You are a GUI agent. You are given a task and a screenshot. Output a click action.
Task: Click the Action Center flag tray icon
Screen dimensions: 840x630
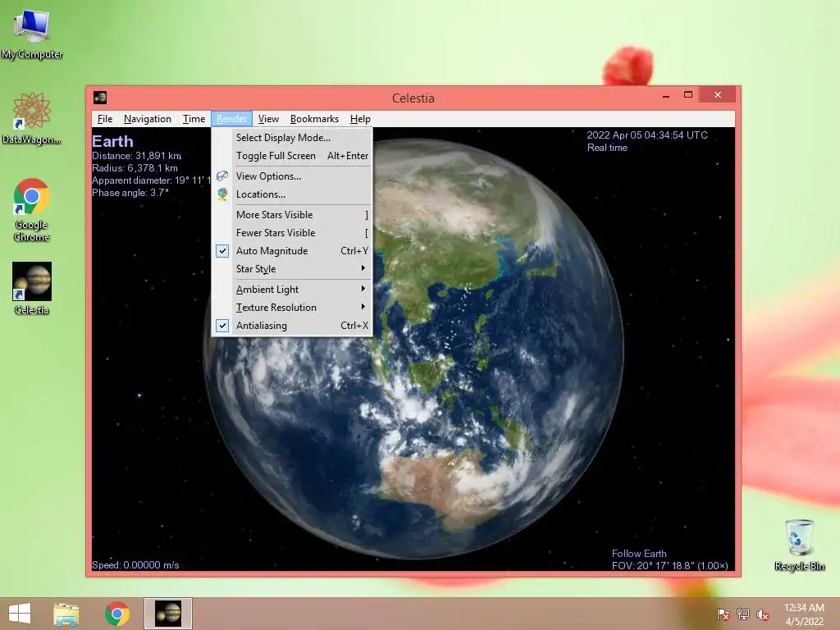pyautogui.click(x=723, y=614)
